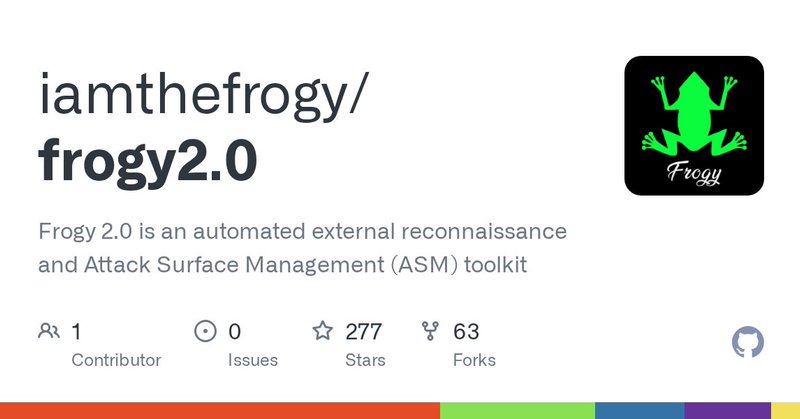Image resolution: width=800 pixels, height=419 pixels.
Task: Click the Issues circle-dot icon
Action: coord(205,331)
